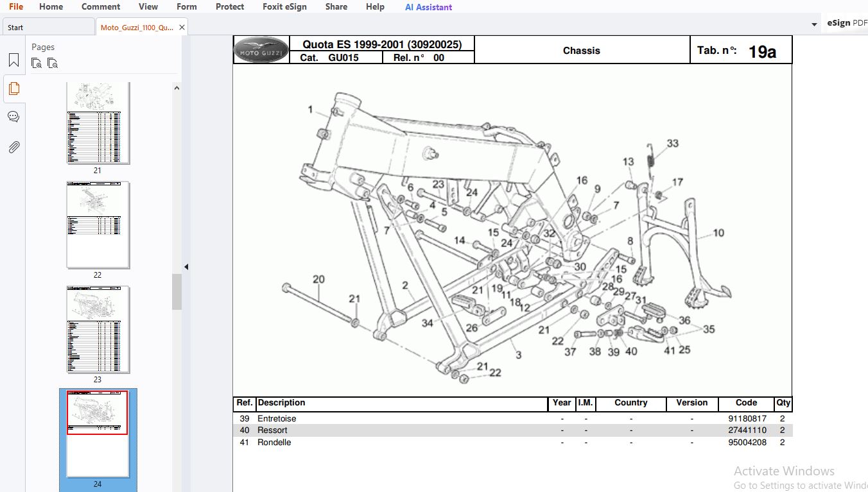This screenshot has height=492, width=868.
Task: Switch to the Protect ribbon tab
Action: [x=230, y=6]
